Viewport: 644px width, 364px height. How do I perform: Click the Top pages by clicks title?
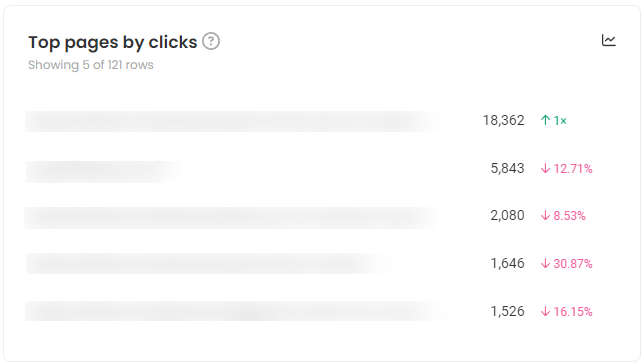coord(113,42)
